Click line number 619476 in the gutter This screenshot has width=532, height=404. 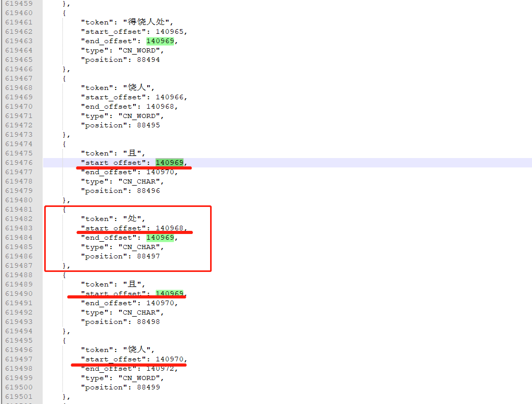coord(19,163)
